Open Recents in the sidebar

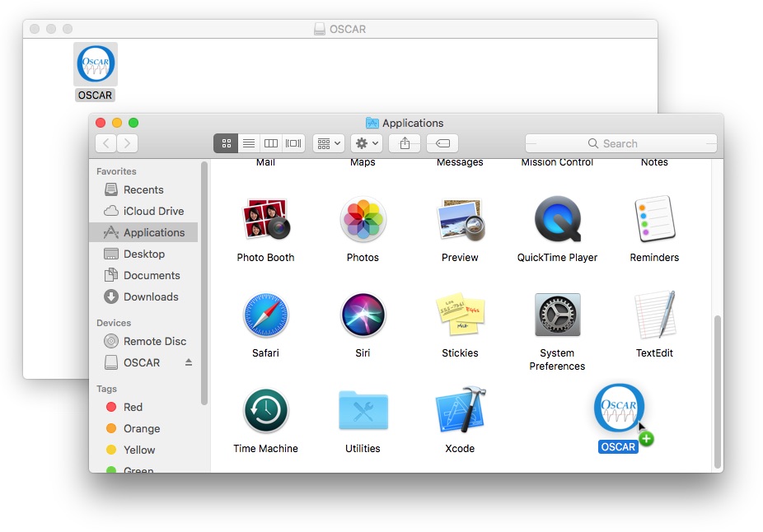143,189
